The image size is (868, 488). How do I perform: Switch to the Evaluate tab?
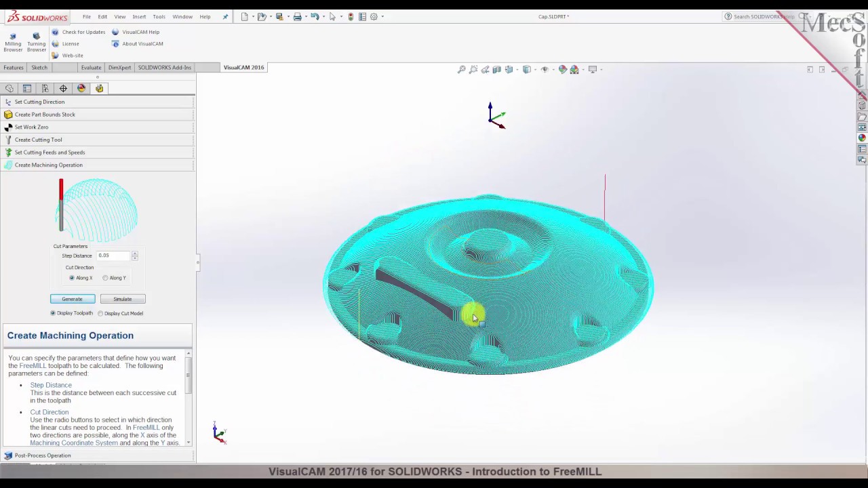pyautogui.click(x=91, y=67)
